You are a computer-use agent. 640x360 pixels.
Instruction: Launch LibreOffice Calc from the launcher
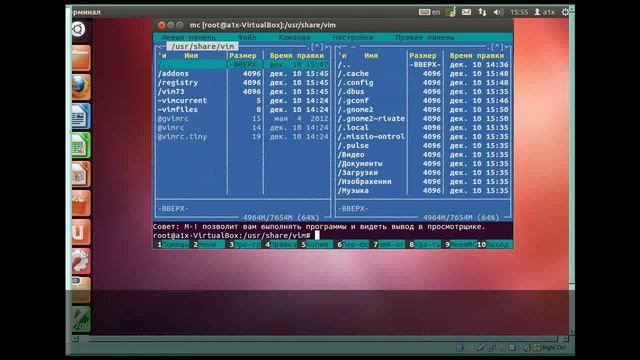tap(81, 145)
